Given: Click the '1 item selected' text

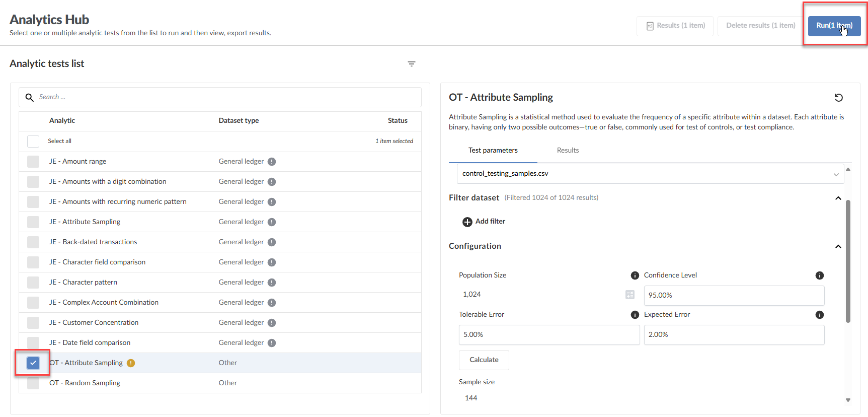Looking at the screenshot, I should coord(394,142).
